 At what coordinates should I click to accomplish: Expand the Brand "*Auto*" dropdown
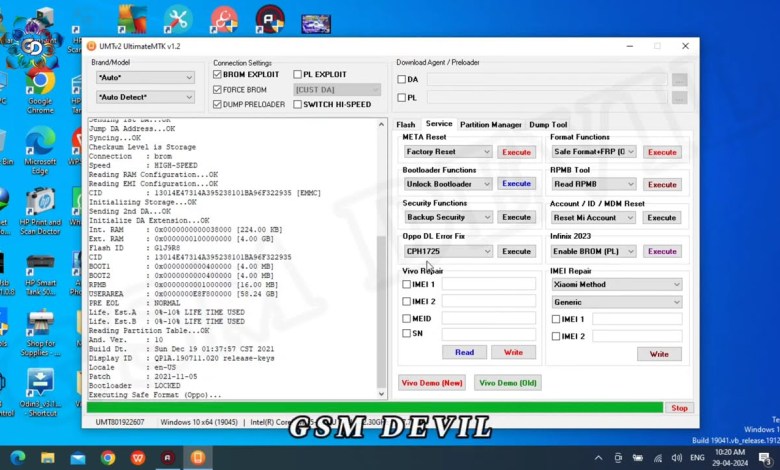[145, 77]
